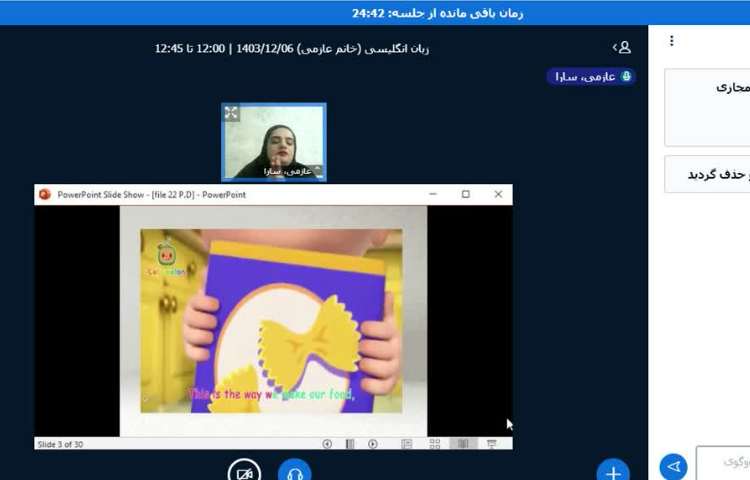Toggle microphone on the عازمی، سارا chip
750x480 pixels.
click(626, 76)
